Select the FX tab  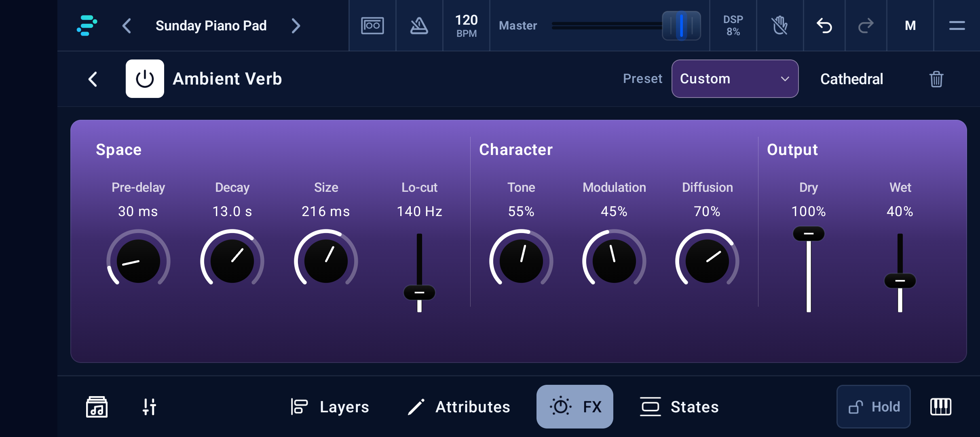(x=574, y=407)
